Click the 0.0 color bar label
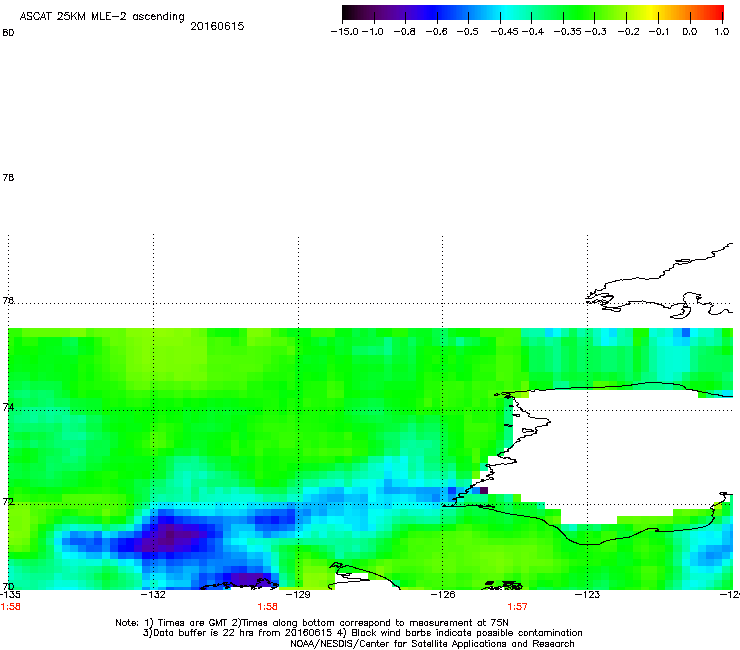740x650 pixels. (x=690, y=32)
